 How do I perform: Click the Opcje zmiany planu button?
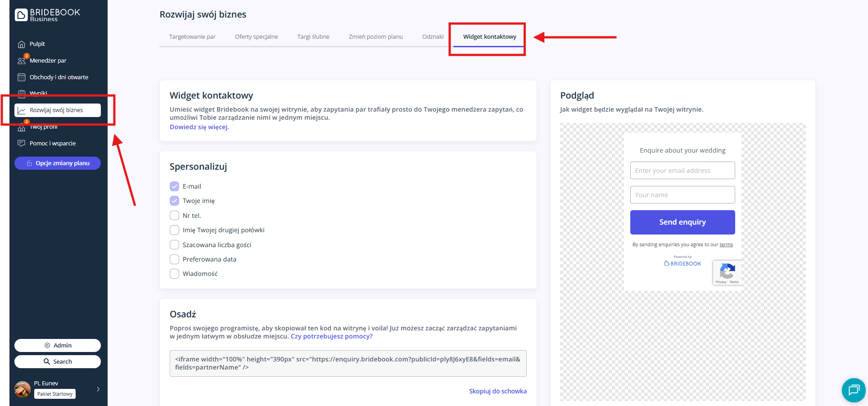click(58, 163)
